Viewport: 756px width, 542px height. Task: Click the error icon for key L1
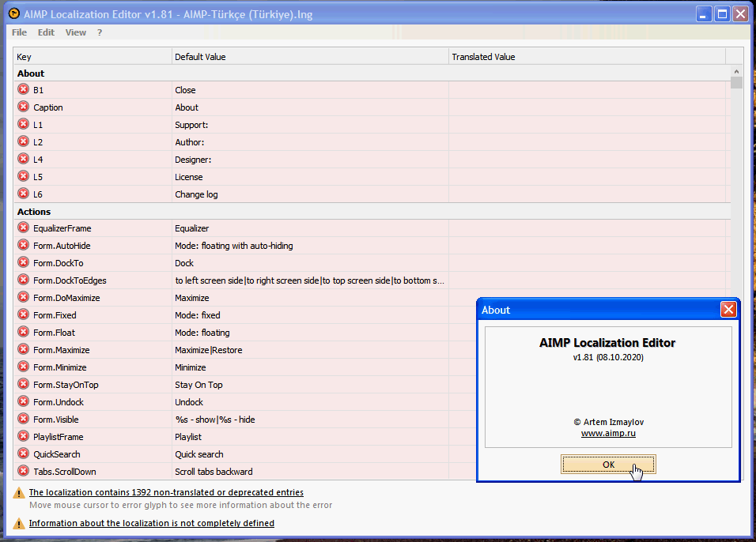[x=23, y=124]
